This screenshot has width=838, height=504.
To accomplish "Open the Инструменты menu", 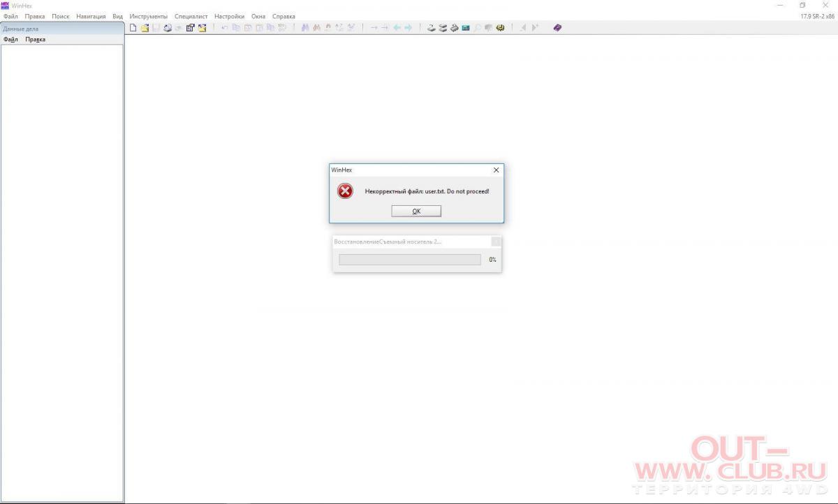I will [149, 16].
